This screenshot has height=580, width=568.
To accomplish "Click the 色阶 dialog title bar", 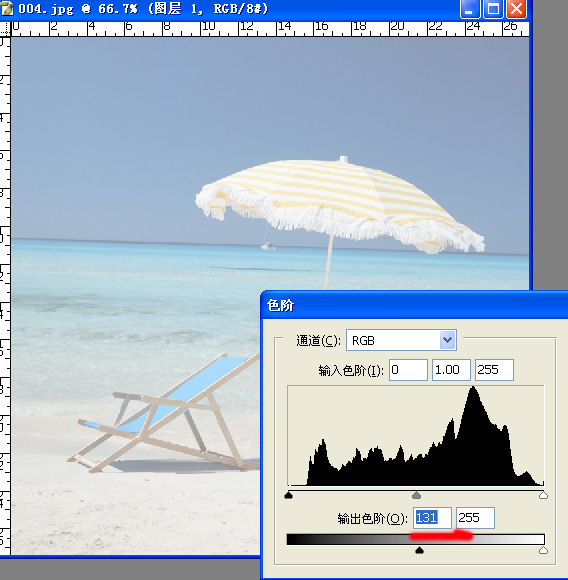I will [414, 306].
